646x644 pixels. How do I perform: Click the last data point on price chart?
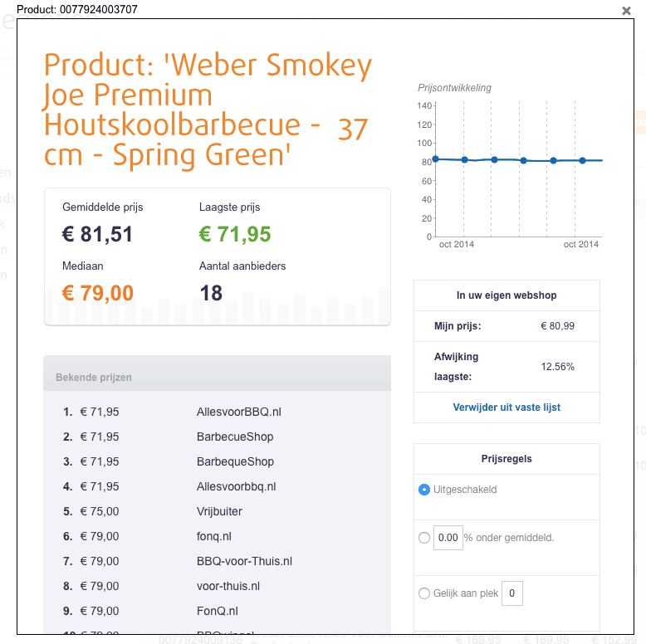(x=583, y=160)
